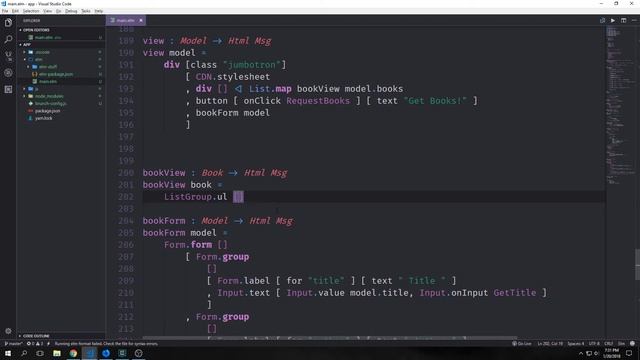Click line number 189 in the gutter
The height and width of the screenshot is (360, 640).
point(126,41)
